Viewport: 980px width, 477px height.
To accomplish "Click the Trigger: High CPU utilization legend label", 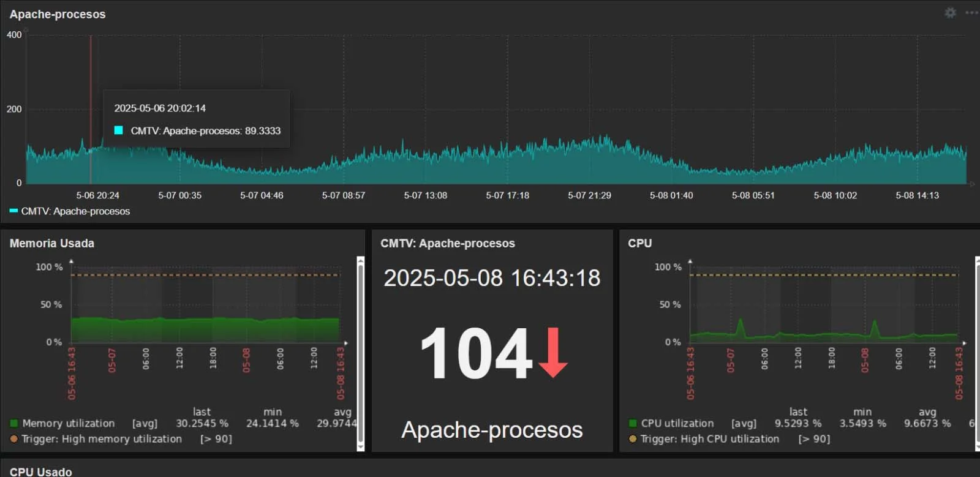I will [x=710, y=438].
